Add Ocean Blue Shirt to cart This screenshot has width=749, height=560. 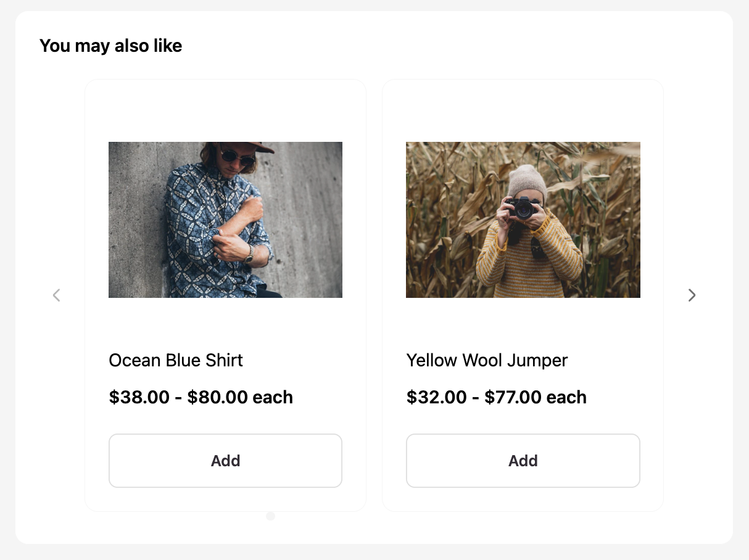pyautogui.click(x=225, y=461)
